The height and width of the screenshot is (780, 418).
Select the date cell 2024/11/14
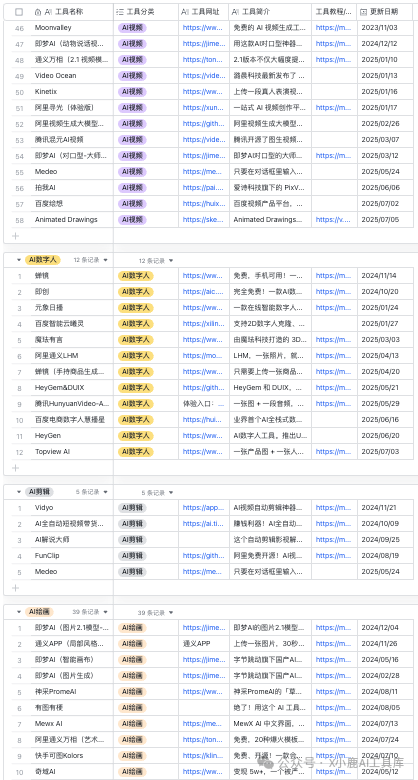tap(385, 276)
